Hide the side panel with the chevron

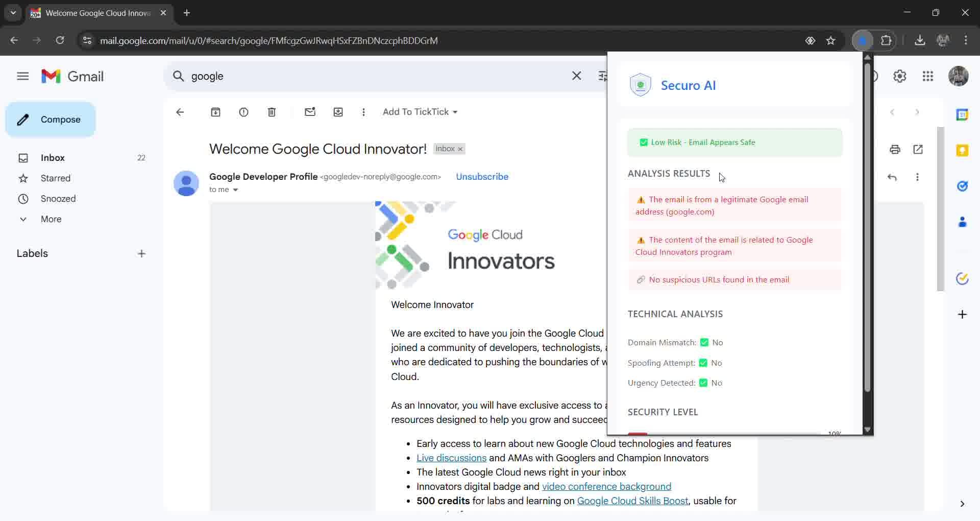pyautogui.click(x=962, y=504)
